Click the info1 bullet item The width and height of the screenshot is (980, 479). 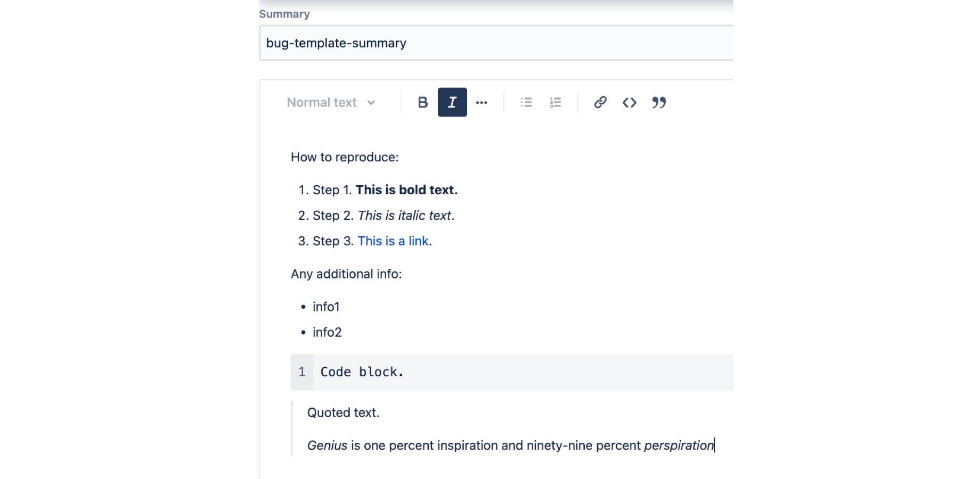(326, 307)
